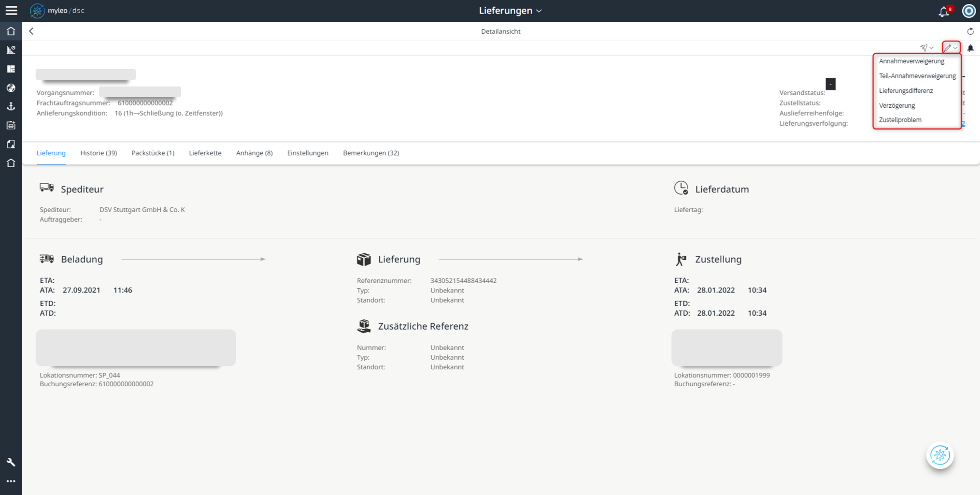The width and height of the screenshot is (980, 495).
Task: Open the globe sidebar icon
Action: pyautogui.click(x=11, y=87)
